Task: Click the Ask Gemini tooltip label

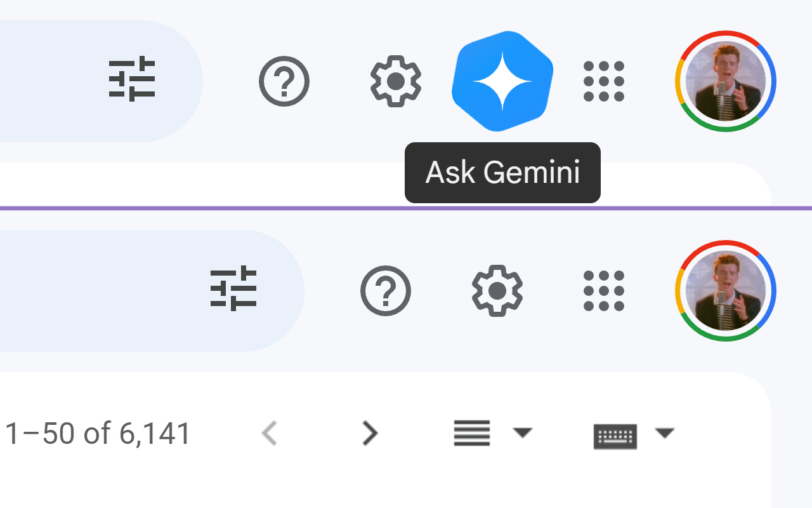Action: [502, 172]
